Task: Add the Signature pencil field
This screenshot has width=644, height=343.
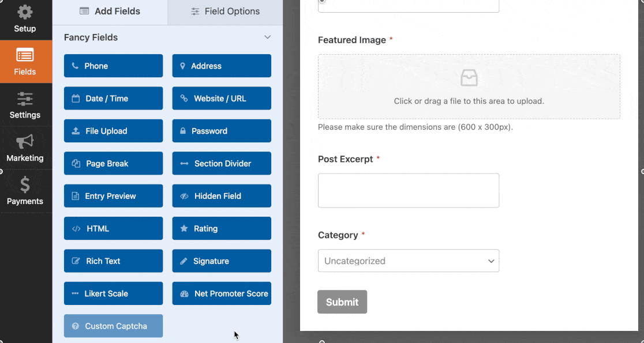Action: pyautogui.click(x=222, y=261)
